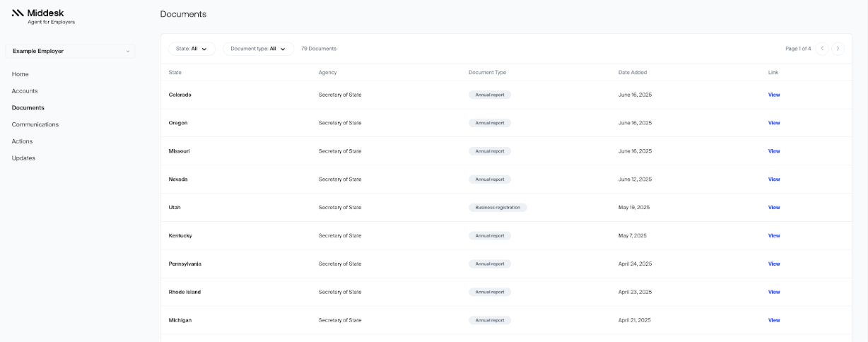The image size is (868, 342).
Task: Click the Date Added column header
Action: 632,72
